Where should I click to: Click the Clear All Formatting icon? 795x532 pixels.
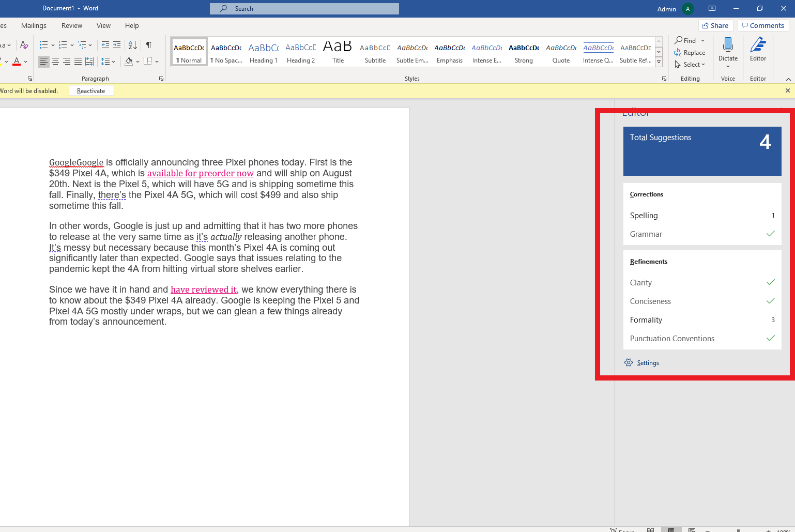24,45
